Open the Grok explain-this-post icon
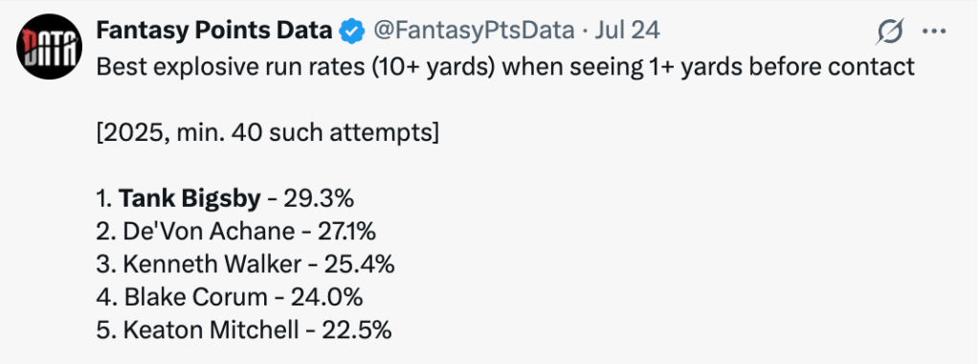Screen dimensions: 980x364 tap(890, 32)
